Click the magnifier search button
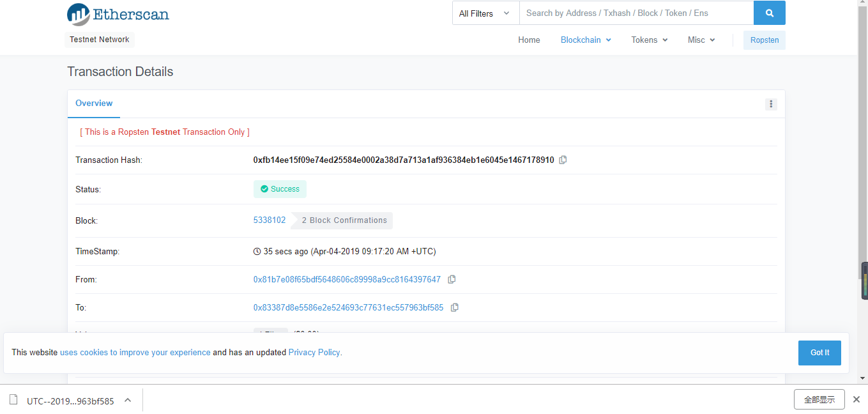The width and height of the screenshot is (868, 414). (x=770, y=13)
